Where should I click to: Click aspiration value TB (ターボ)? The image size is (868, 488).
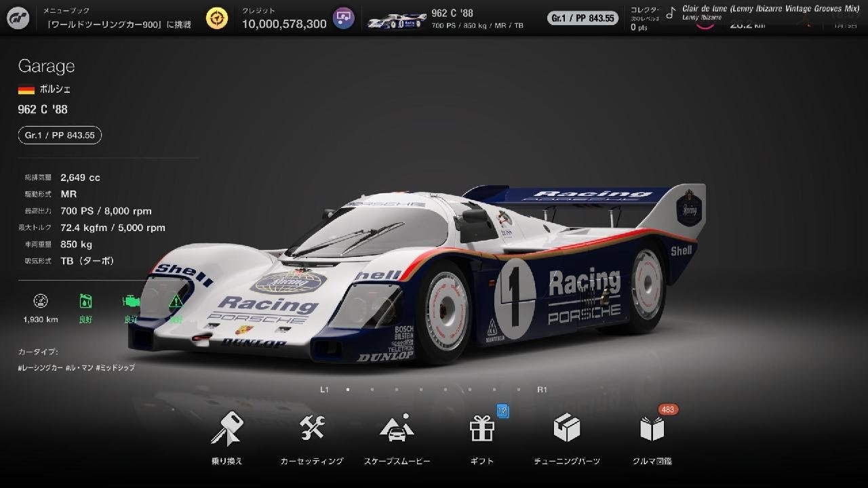(x=87, y=261)
